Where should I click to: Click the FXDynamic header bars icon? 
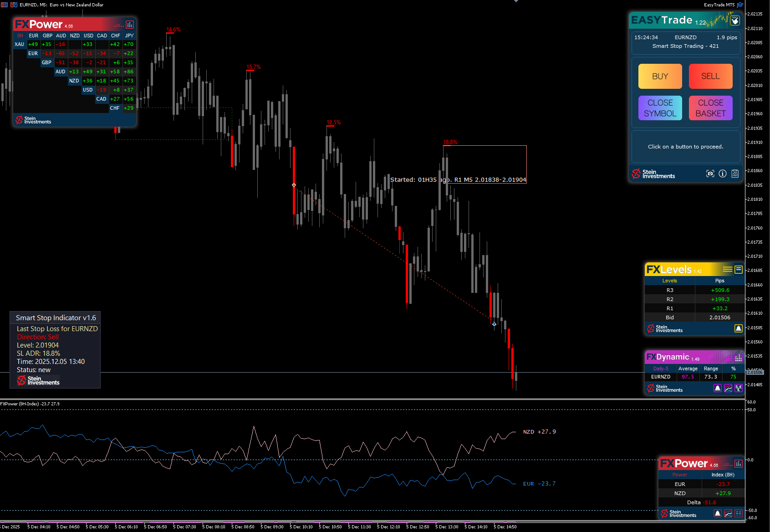point(739,358)
